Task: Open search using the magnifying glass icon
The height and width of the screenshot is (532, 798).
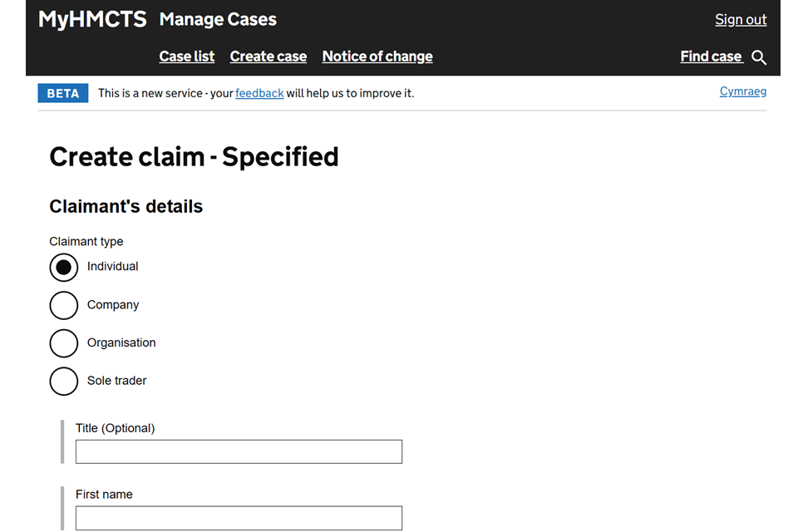Action: (x=759, y=57)
